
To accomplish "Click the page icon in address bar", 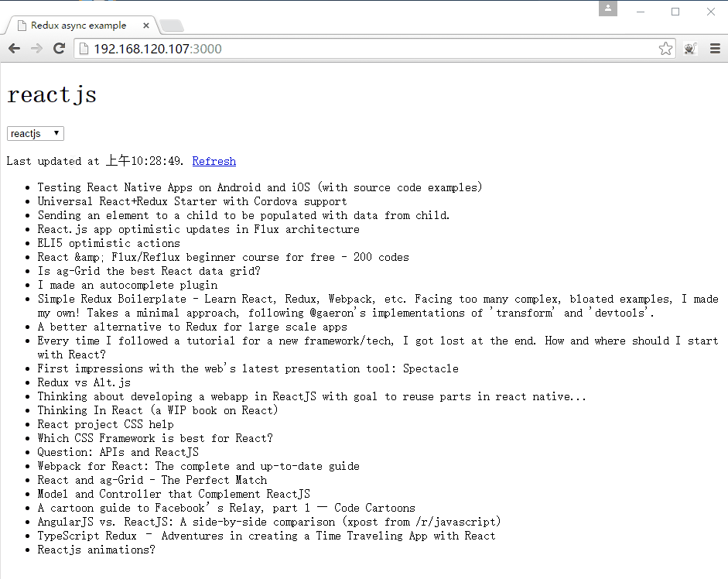I will (84, 49).
